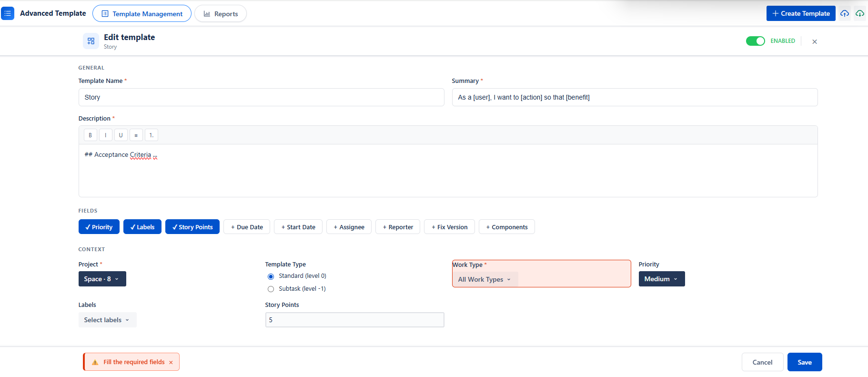Switch to Reports tab

click(221, 13)
